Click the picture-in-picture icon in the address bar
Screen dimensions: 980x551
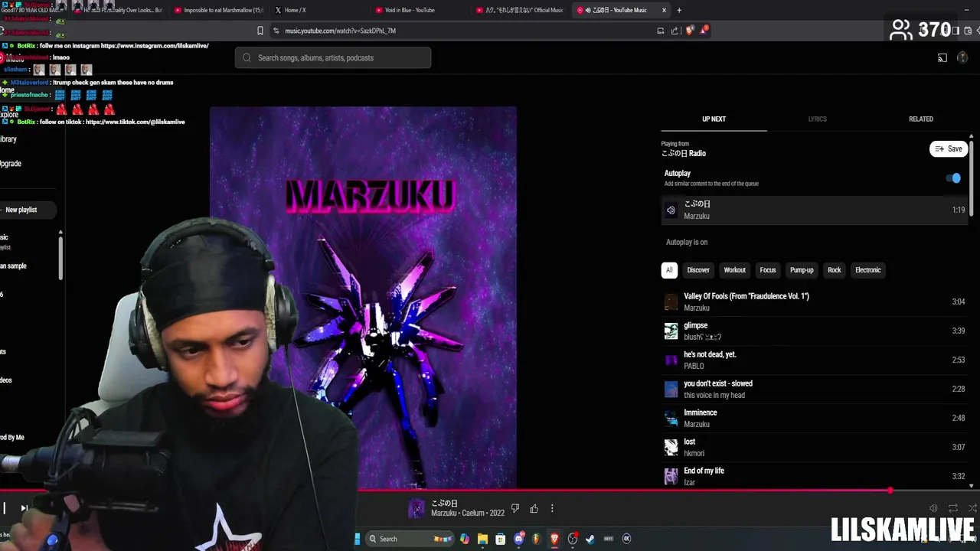pyautogui.click(x=660, y=31)
